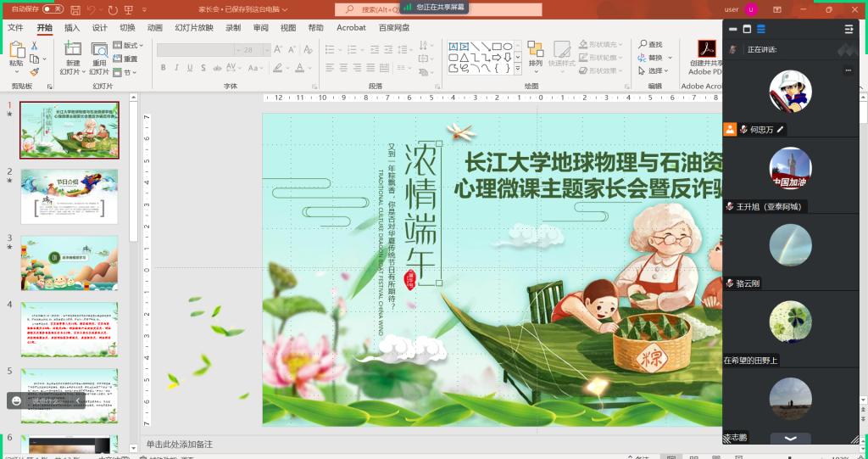Click the Save icon in the title bar
Screen dimensions: 868x459
click(x=75, y=9)
